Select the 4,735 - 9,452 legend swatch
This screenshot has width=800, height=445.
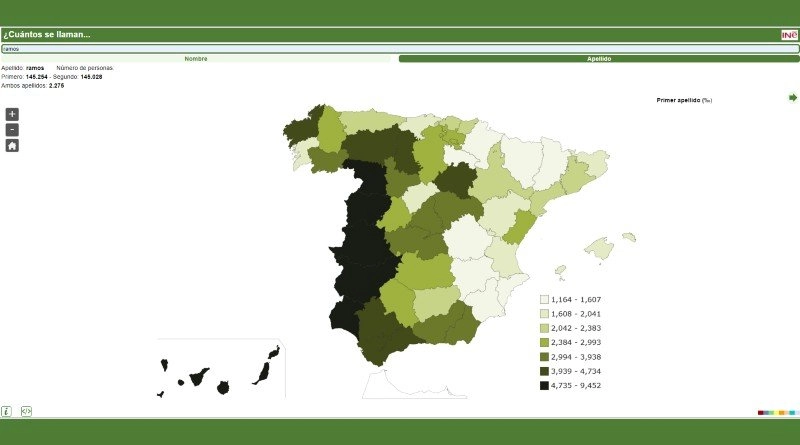tap(545, 385)
